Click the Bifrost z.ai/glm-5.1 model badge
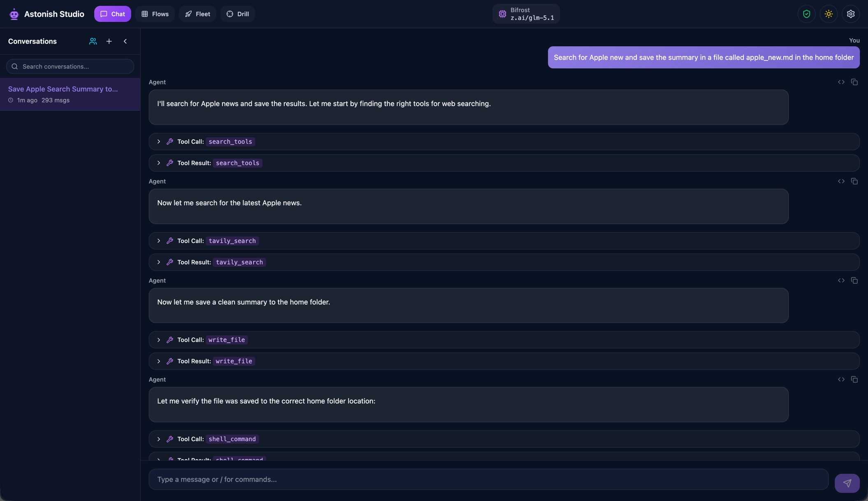Image resolution: width=868 pixels, height=501 pixels. tap(527, 14)
